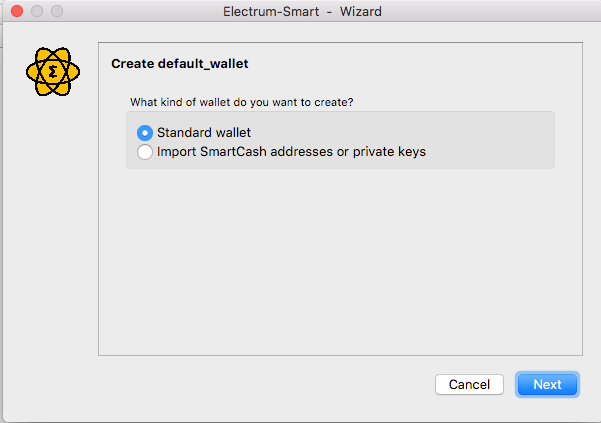Maximize the window with the green button
The image size is (601, 423).
point(56,12)
